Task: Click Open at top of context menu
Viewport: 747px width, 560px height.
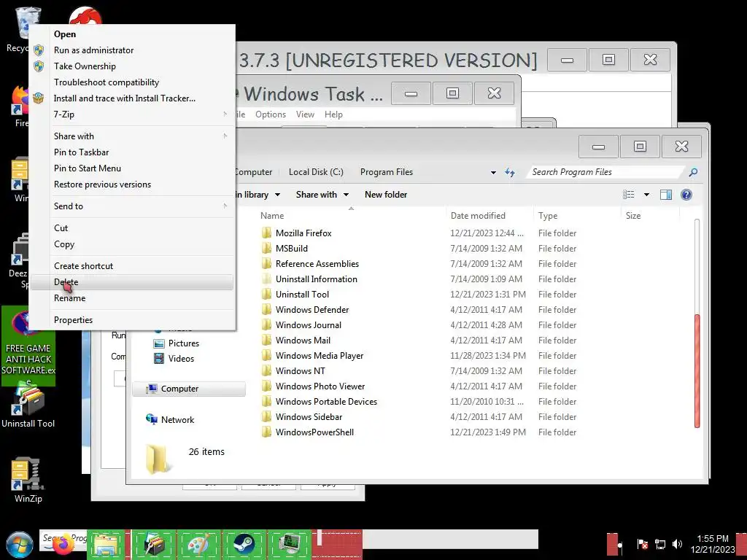Action: coord(132,34)
